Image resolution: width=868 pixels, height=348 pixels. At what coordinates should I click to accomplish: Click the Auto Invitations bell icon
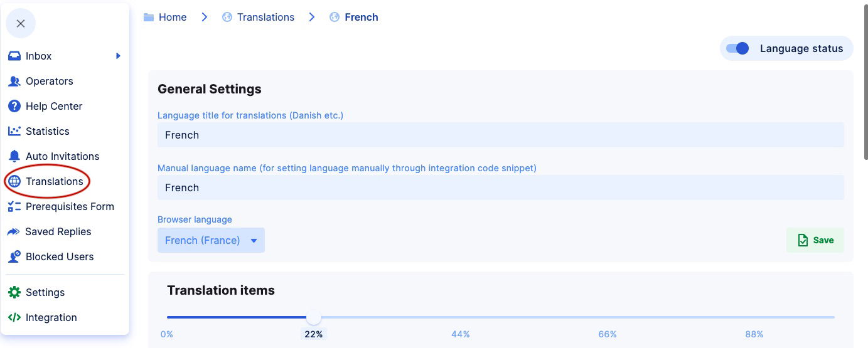click(14, 156)
